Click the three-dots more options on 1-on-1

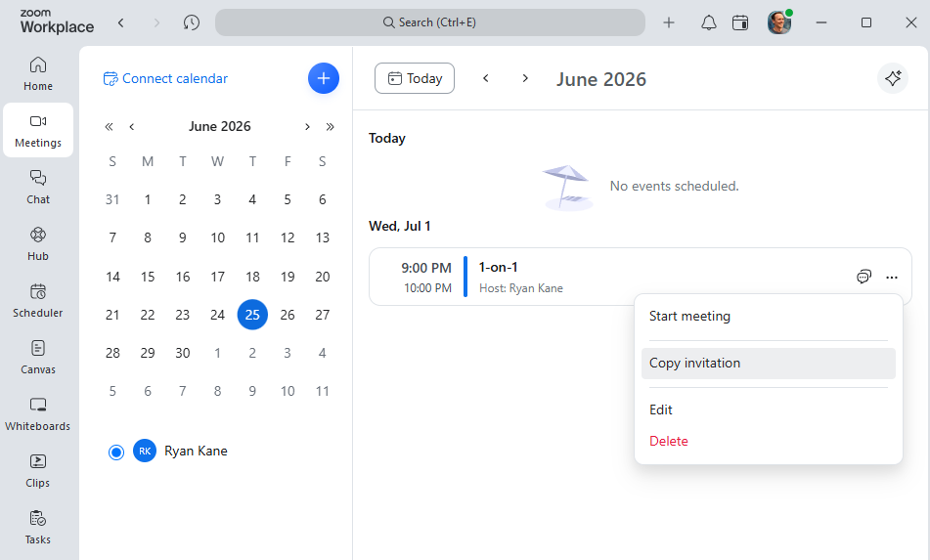[x=892, y=277]
